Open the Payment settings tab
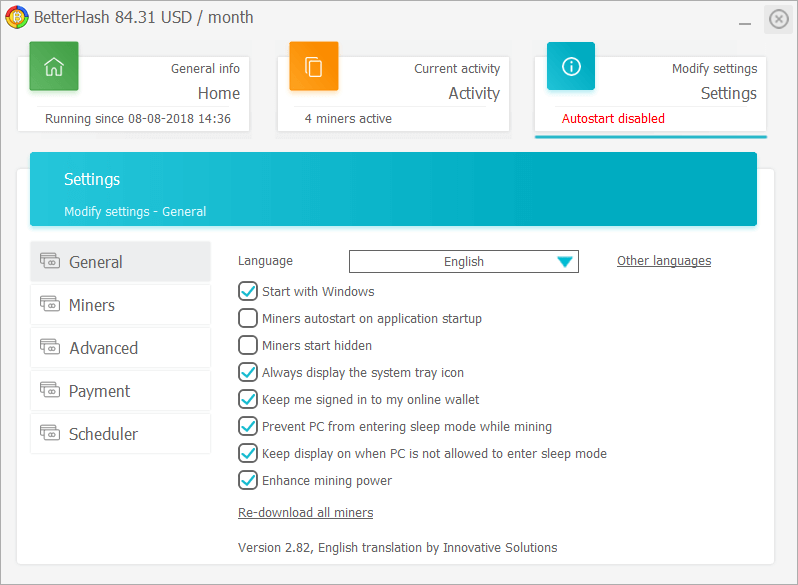798x585 pixels. [121, 391]
